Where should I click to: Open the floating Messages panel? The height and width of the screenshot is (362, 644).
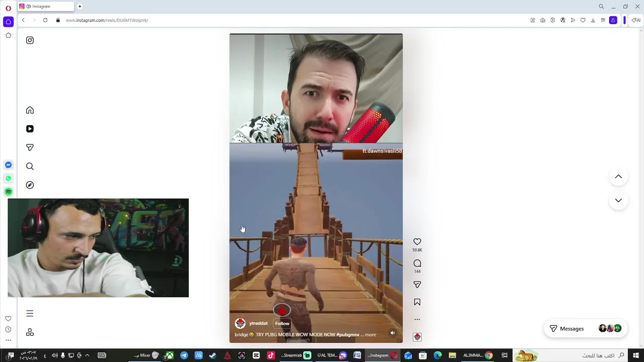(x=586, y=328)
